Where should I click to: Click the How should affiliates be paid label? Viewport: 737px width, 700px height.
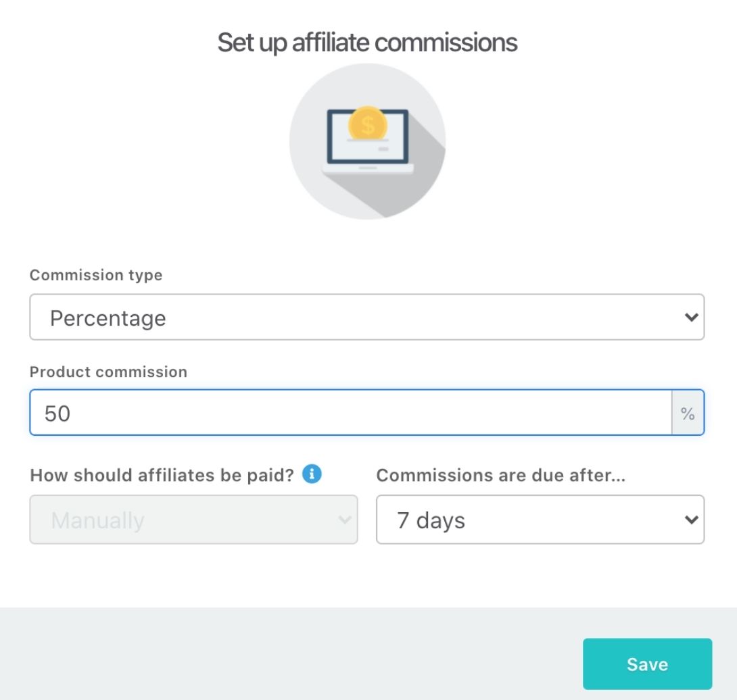tap(162, 475)
